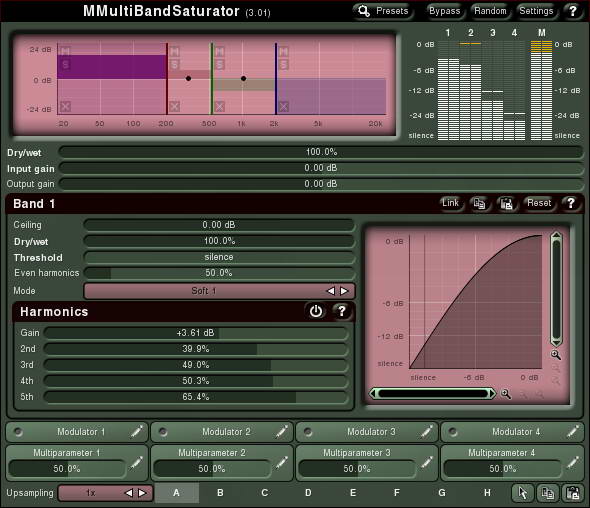The height and width of the screenshot is (508, 590).
Task: Click the Threshold slider
Action: [x=219, y=257]
